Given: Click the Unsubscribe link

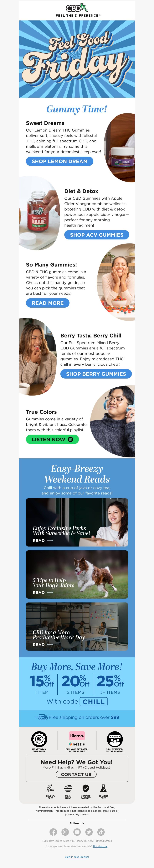Looking at the screenshot, I should (100, 846).
